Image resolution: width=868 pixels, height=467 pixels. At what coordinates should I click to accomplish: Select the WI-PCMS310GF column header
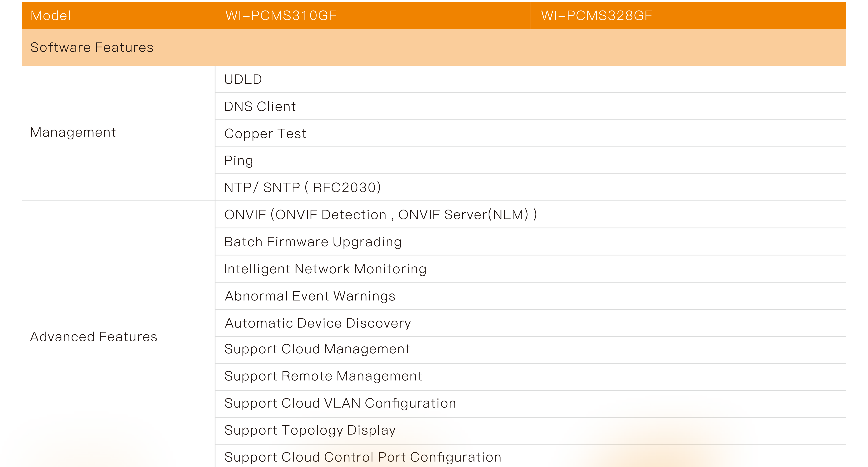tap(281, 16)
